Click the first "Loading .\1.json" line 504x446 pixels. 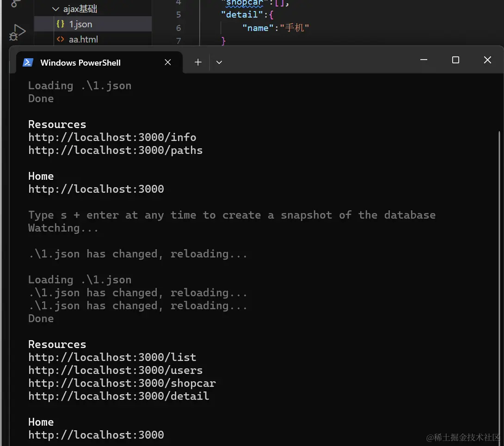[80, 86]
